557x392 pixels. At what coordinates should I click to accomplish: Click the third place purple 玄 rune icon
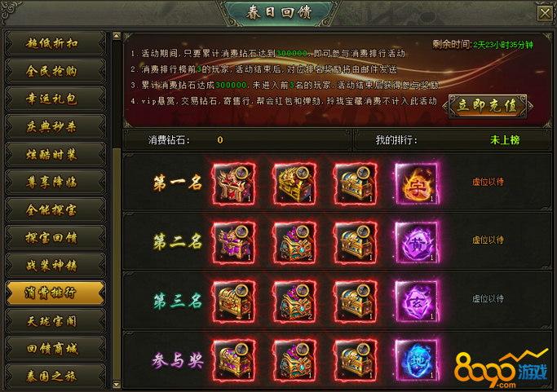click(x=417, y=301)
